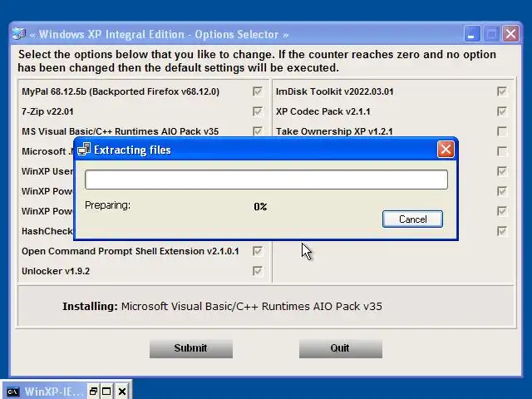Screen dimensions: 532x399
Task: Close the Extracting files dialog
Action: 446,150
